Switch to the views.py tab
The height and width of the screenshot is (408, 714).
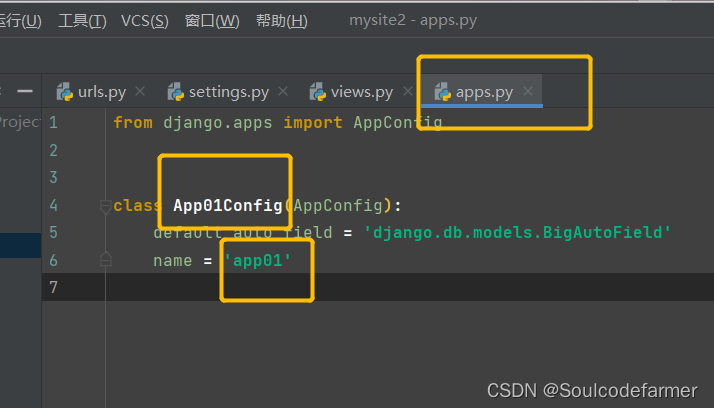pos(362,92)
